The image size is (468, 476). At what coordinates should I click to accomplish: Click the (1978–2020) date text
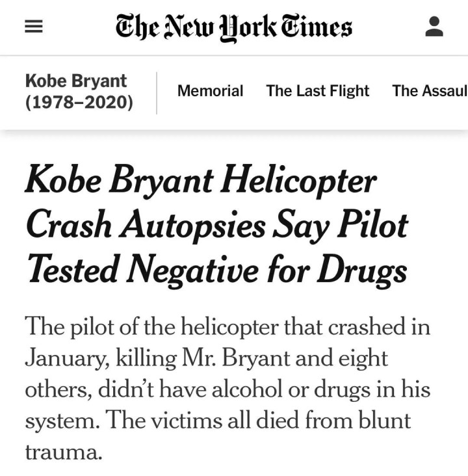[79, 102]
